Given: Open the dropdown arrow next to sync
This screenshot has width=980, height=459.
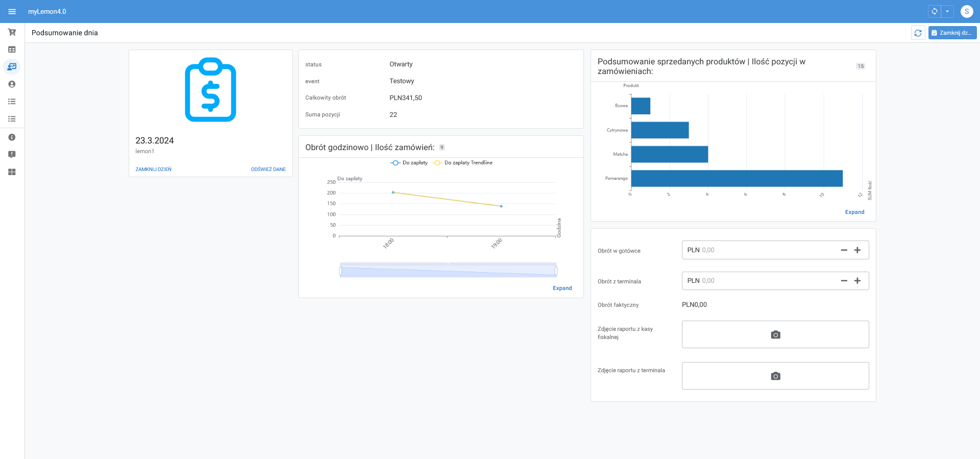Looking at the screenshot, I should point(947,11).
